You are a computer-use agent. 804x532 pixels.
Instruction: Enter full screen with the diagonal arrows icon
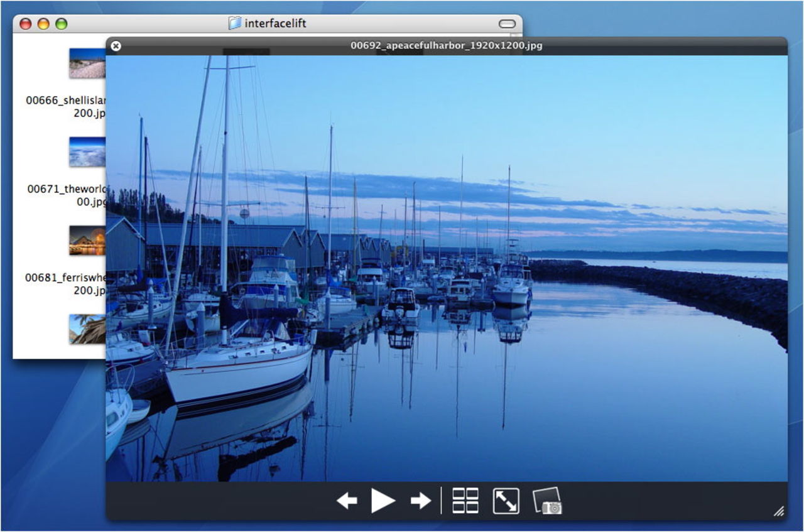click(x=506, y=501)
